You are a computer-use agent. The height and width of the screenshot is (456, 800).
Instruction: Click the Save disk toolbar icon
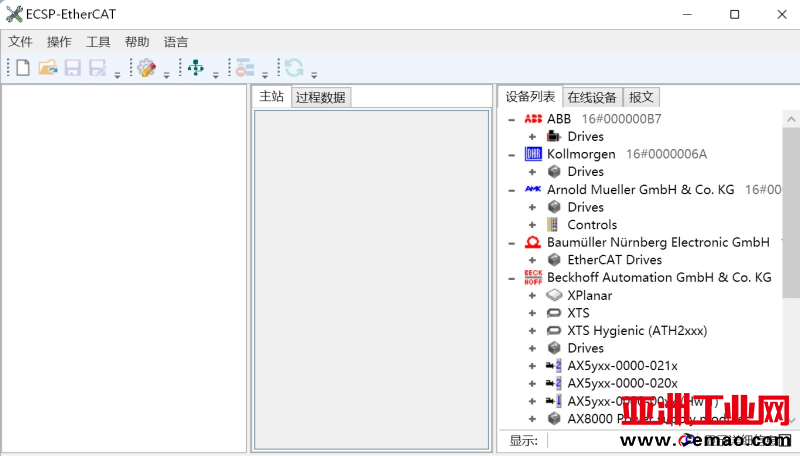pos(72,67)
